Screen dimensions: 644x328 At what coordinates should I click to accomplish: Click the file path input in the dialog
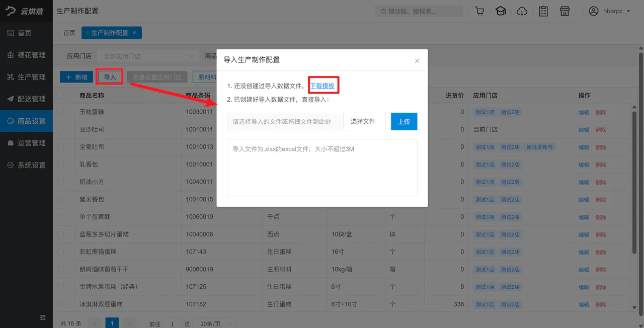tap(285, 121)
